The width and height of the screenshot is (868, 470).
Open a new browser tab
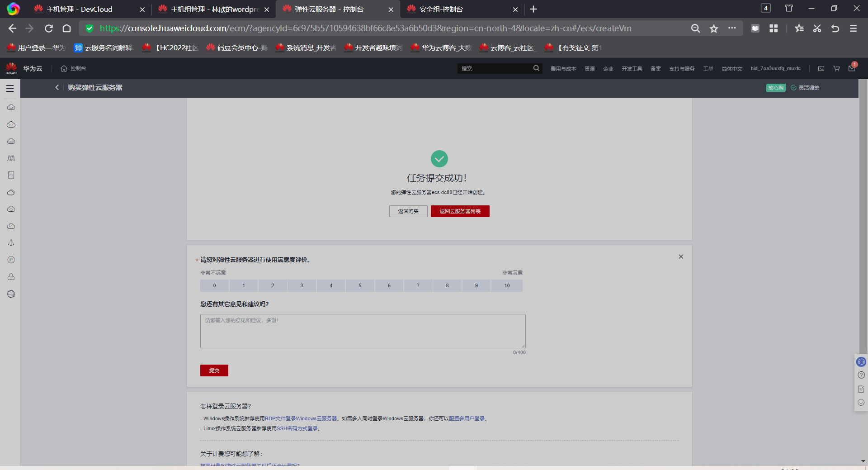(533, 9)
